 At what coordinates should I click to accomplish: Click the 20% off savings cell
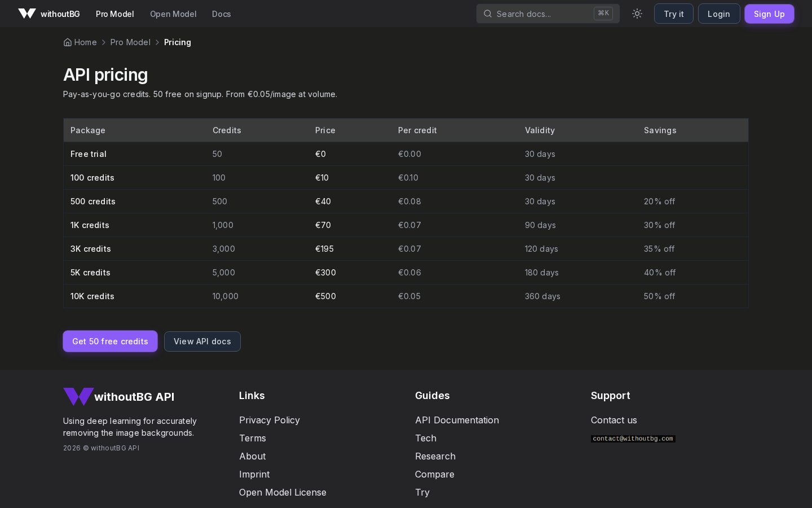point(659,202)
